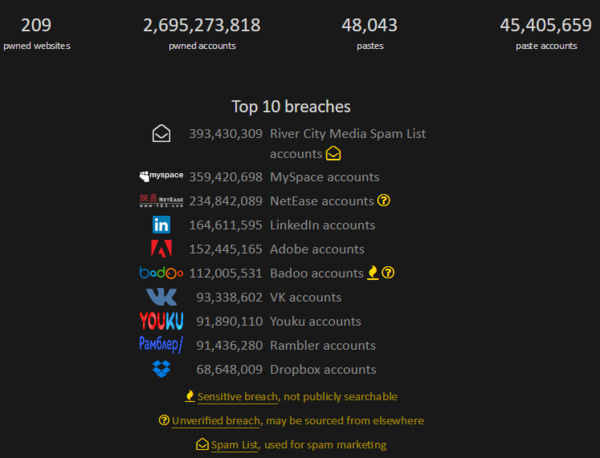Click the LinkedIn logo icon
This screenshot has height=458, width=600.
pyautogui.click(x=161, y=225)
